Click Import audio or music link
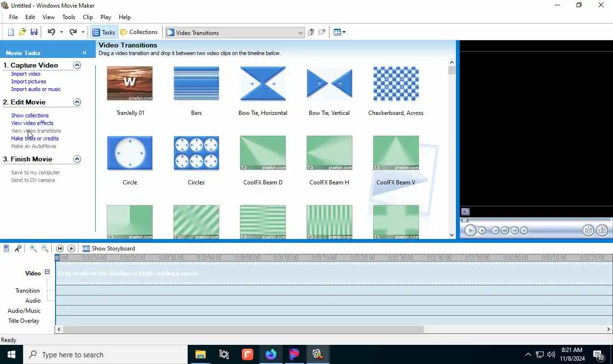613x364 pixels. click(x=36, y=89)
